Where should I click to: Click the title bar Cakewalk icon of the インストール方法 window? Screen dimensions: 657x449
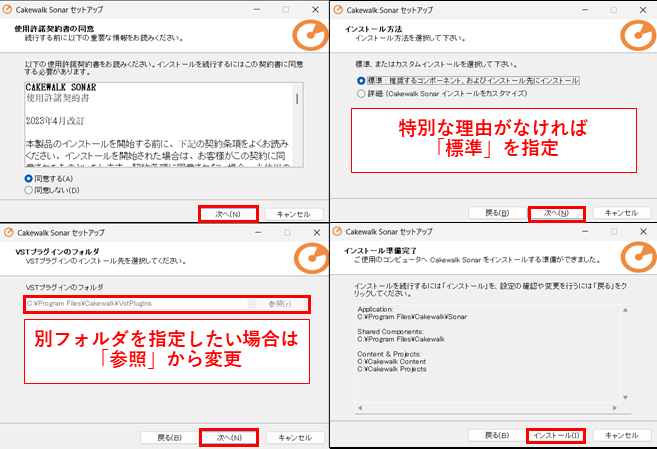pyautogui.click(x=338, y=10)
